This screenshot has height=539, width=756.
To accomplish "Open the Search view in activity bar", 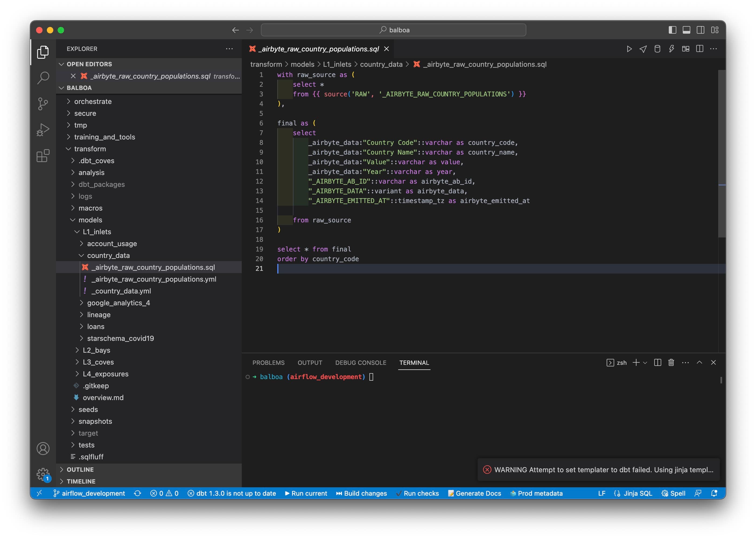I will pos(43,78).
